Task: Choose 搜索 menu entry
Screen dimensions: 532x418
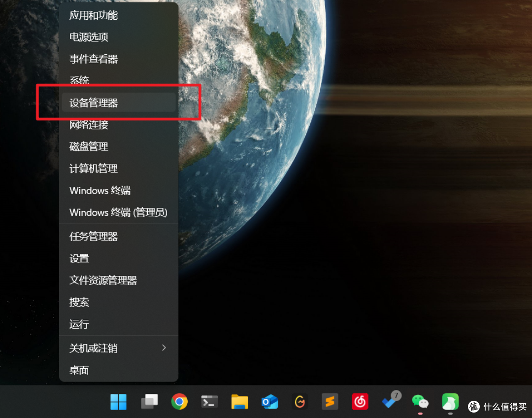Action: [119, 302]
